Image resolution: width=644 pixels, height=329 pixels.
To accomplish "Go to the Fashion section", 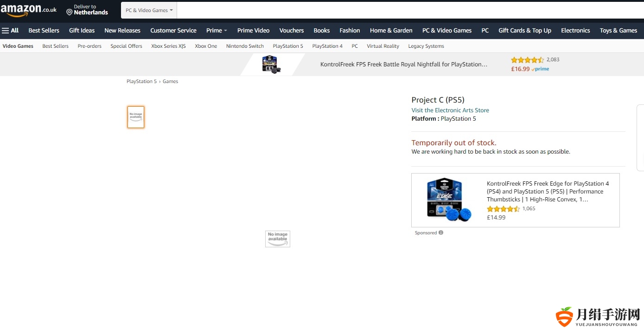I will pyautogui.click(x=350, y=31).
